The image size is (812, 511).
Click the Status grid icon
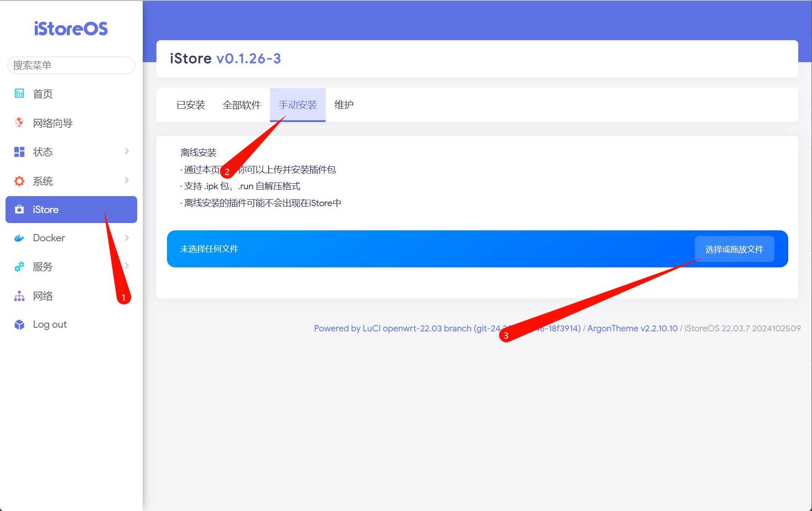pos(19,152)
